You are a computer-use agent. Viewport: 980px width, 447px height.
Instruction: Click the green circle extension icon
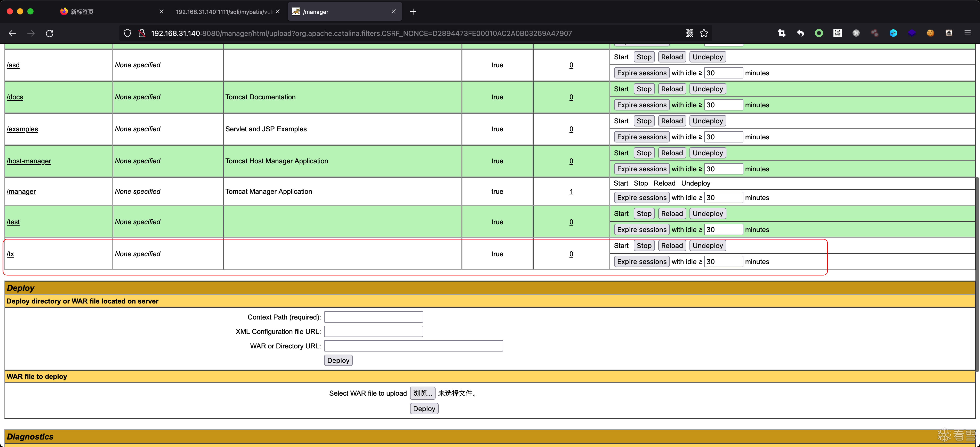coord(819,33)
